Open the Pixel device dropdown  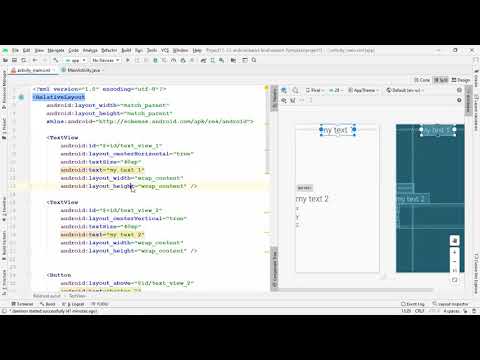pos(315,90)
